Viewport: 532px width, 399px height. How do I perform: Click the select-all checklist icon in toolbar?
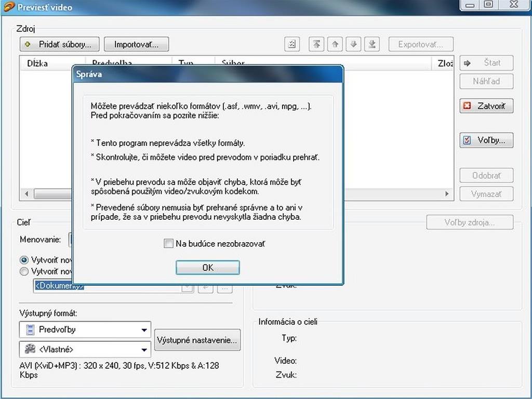292,44
